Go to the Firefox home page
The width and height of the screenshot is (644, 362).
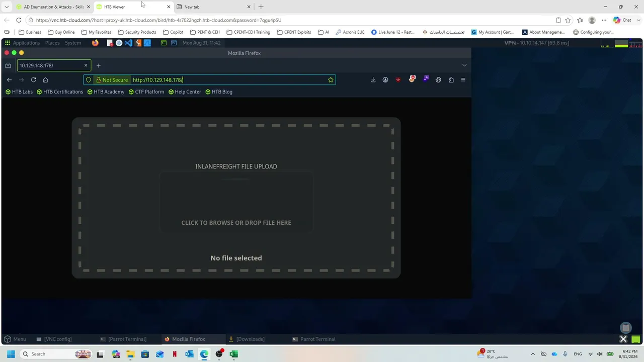(45, 80)
